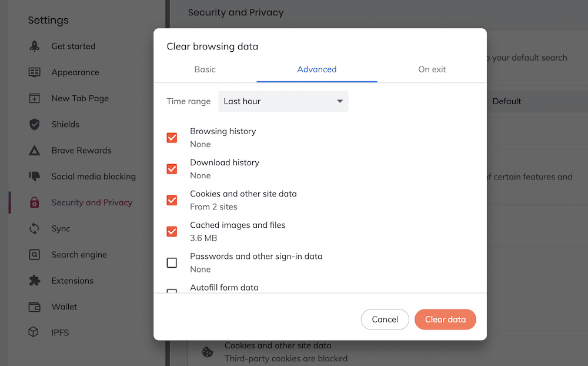
Task: Click the Cancel button
Action: point(385,320)
